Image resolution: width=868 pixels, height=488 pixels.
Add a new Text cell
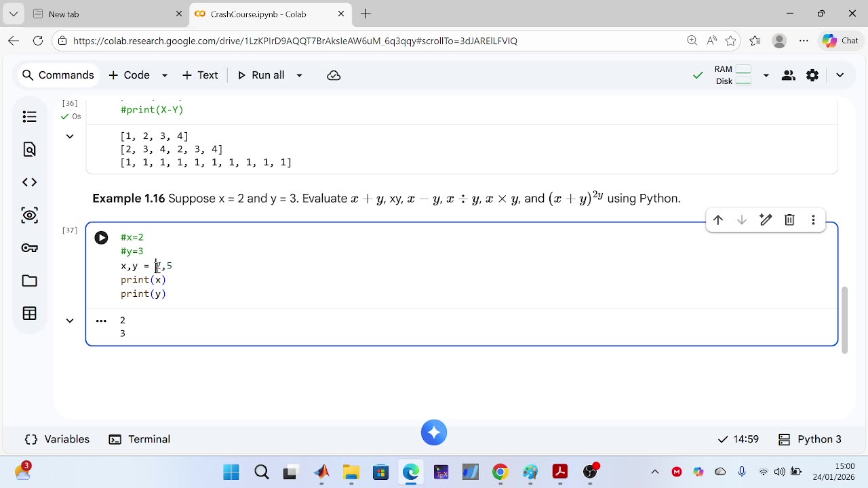[200, 75]
